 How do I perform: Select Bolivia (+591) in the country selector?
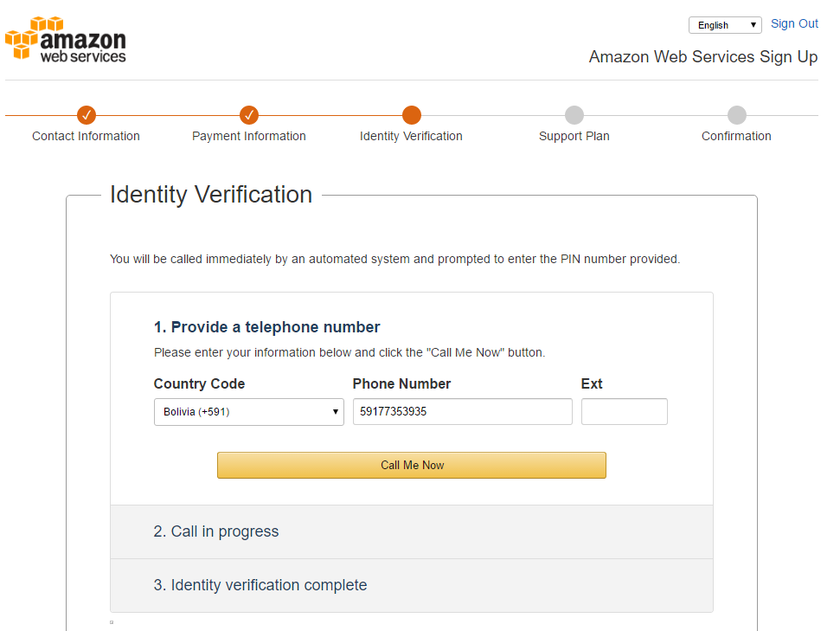pos(248,411)
